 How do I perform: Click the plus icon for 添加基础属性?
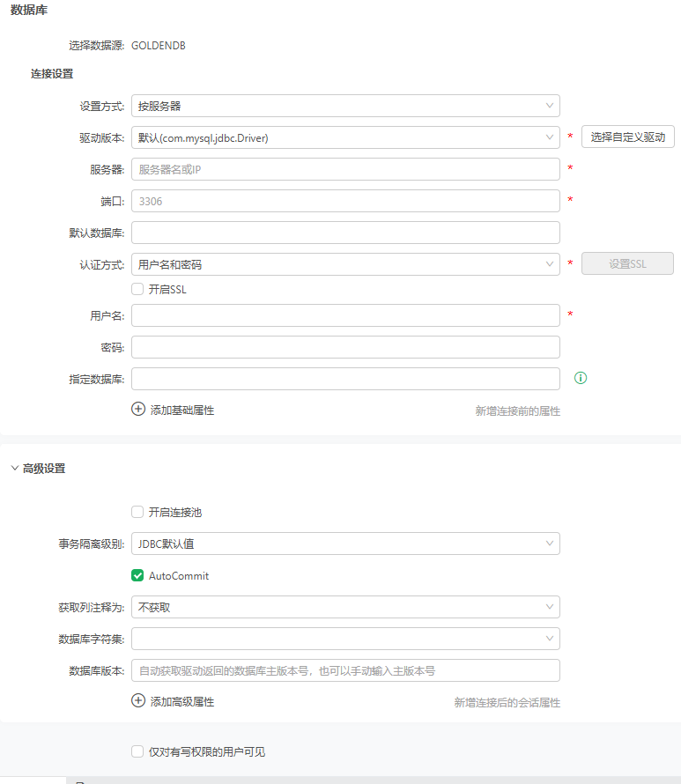click(138, 409)
